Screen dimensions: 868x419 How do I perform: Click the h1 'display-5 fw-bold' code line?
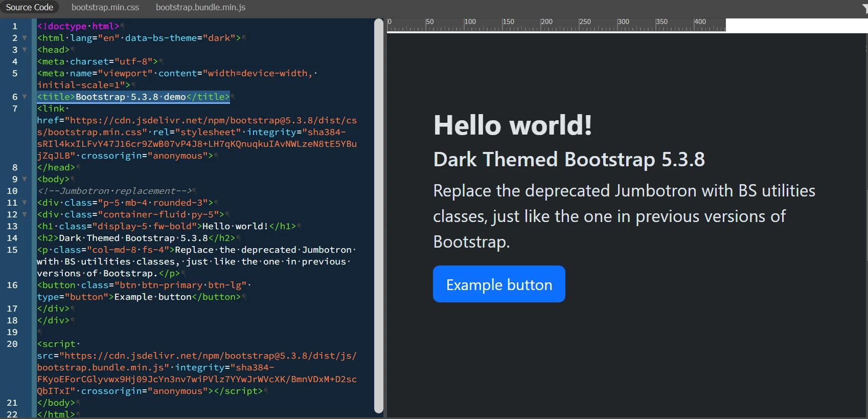pyautogui.click(x=167, y=226)
